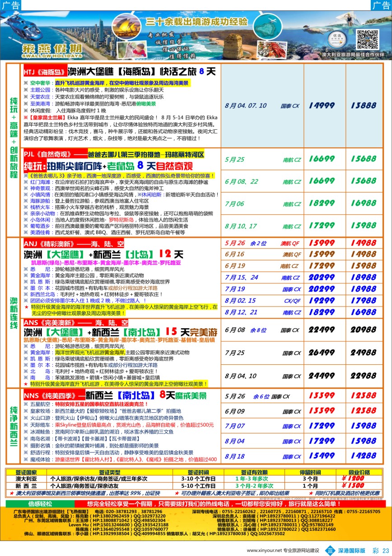Click the 8月12、21 departure date
The image size is (392, 556).
click(241, 313)
